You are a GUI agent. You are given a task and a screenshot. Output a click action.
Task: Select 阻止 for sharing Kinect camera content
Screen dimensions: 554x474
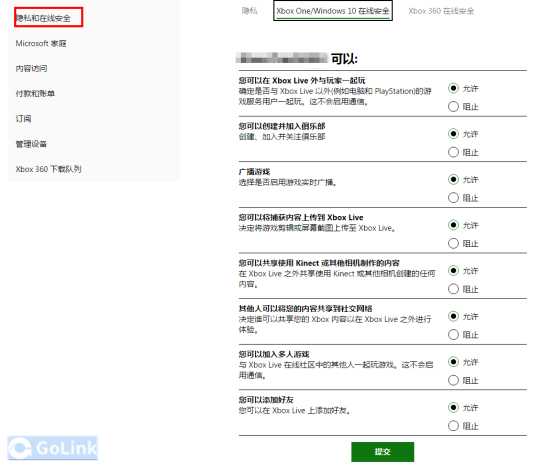pyautogui.click(x=453, y=289)
